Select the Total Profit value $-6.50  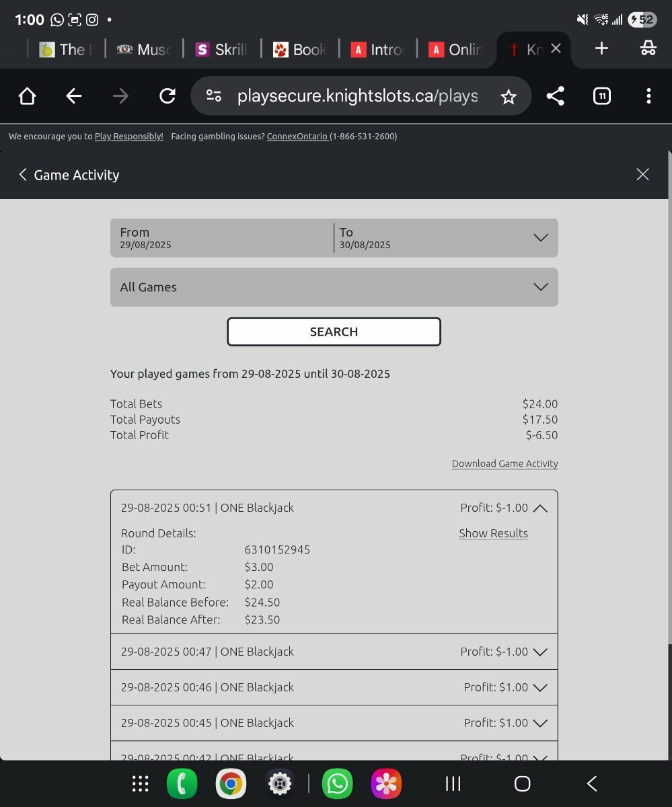click(x=542, y=435)
